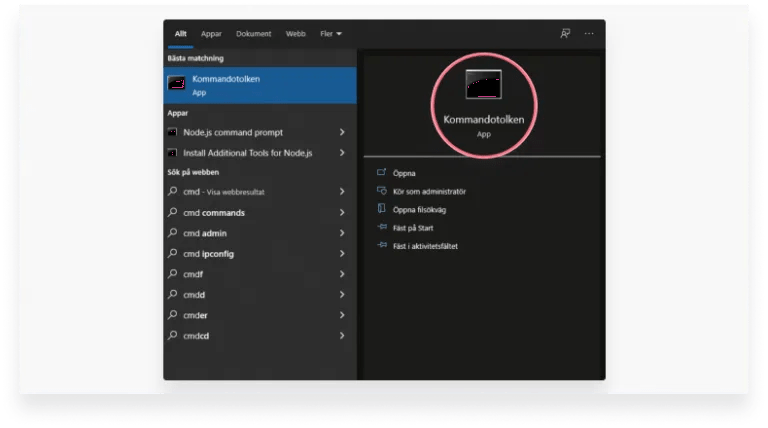
Task: Click the search icon beside cmdcd
Action: pos(172,335)
